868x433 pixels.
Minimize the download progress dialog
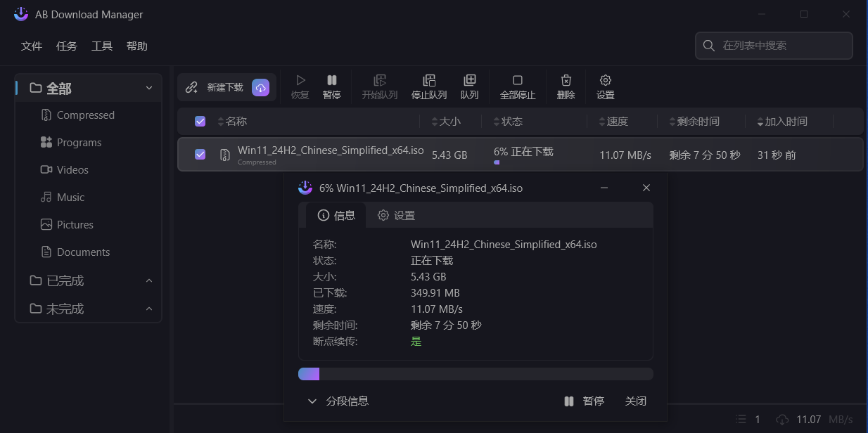point(604,188)
